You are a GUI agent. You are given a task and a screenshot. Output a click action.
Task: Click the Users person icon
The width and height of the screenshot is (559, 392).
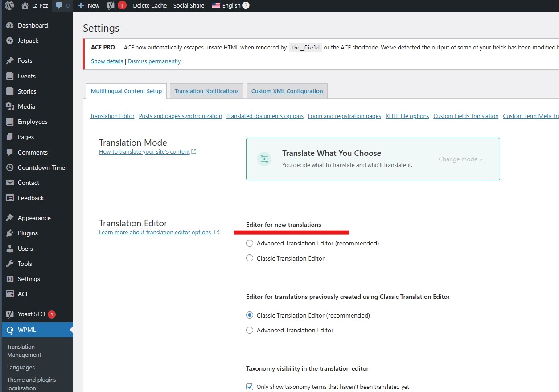(10, 249)
